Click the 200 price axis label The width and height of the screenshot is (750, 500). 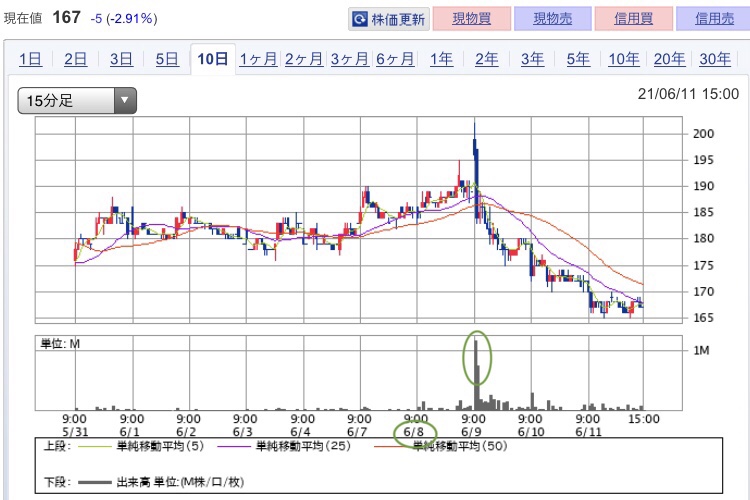point(703,133)
